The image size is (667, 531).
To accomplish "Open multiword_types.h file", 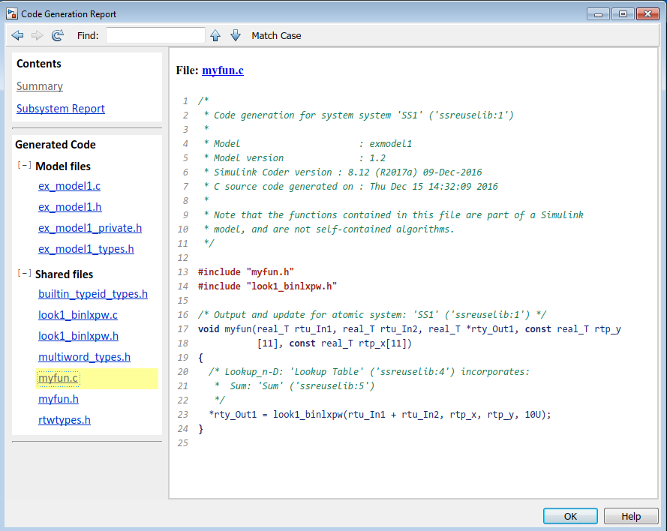I will [84, 357].
